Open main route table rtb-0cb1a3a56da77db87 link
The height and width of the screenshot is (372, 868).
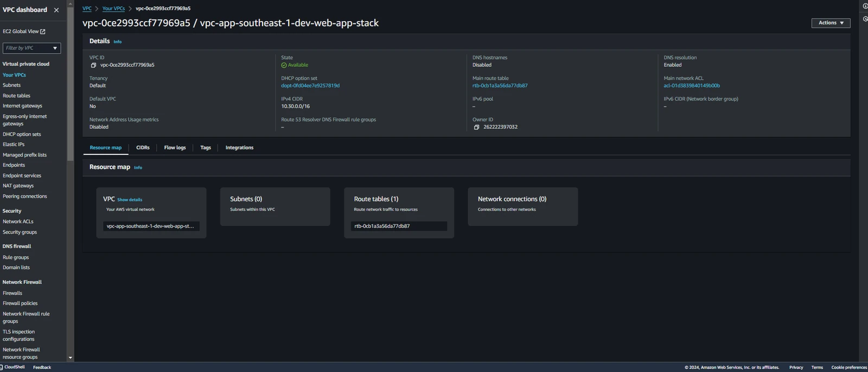(500, 86)
